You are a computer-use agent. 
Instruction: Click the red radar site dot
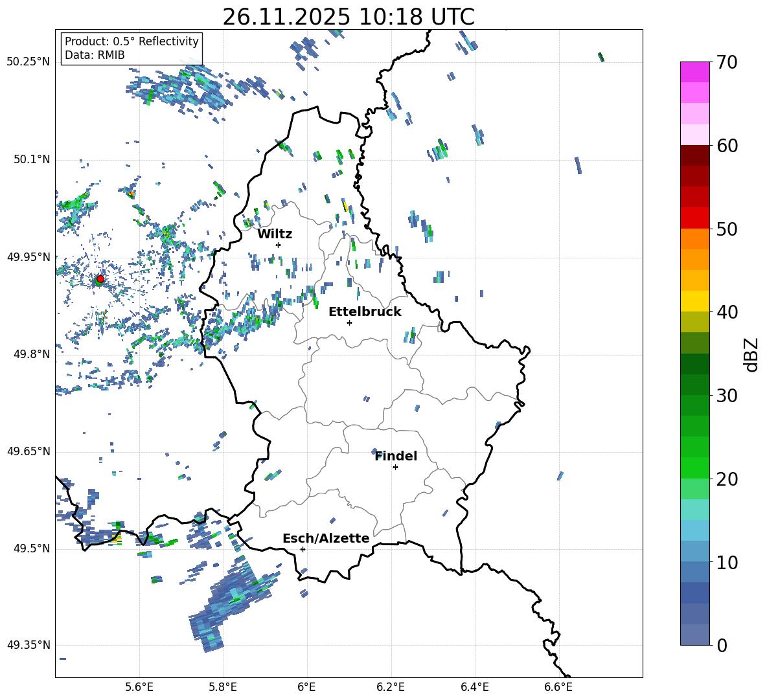click(x=100, y=279)
